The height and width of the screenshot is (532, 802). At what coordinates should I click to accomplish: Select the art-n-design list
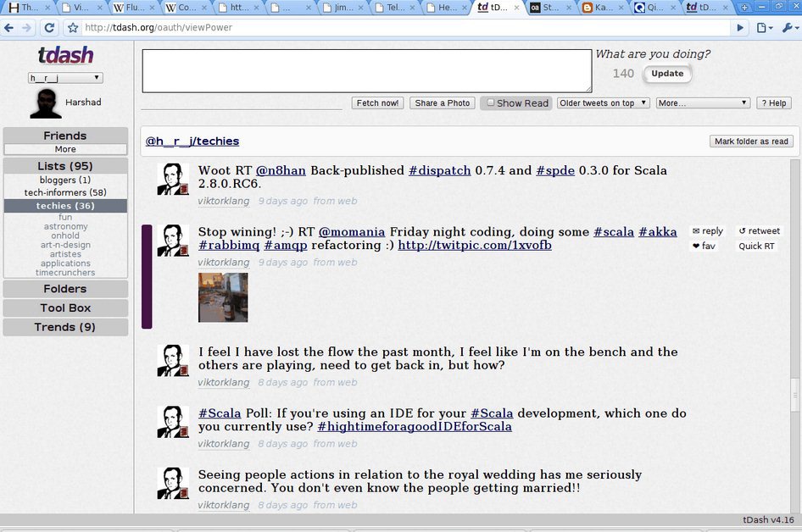point(65,244)
